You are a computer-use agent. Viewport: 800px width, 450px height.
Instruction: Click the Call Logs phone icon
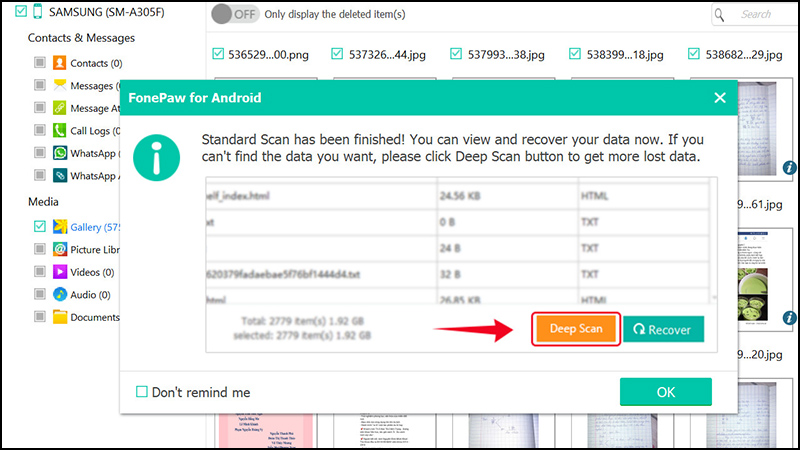point(60,130)
